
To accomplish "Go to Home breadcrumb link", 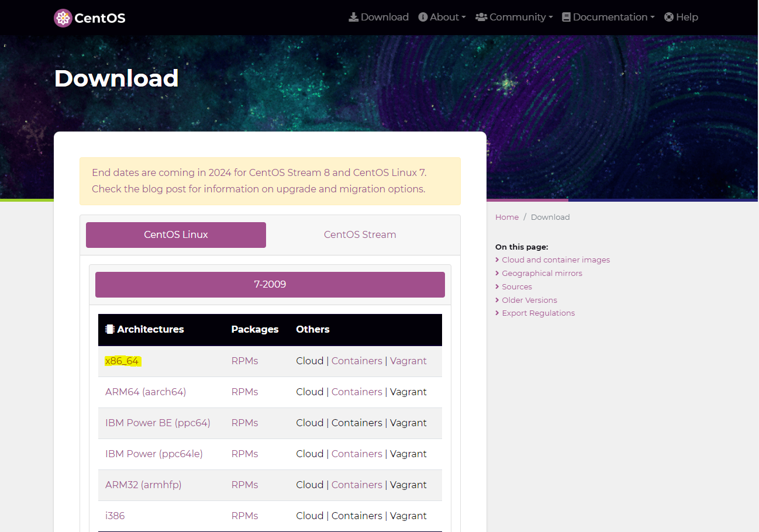I will click(x=507, y=217).
